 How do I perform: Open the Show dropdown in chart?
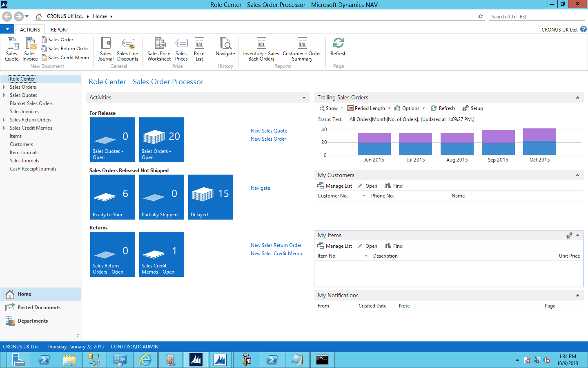click(331, 108)
